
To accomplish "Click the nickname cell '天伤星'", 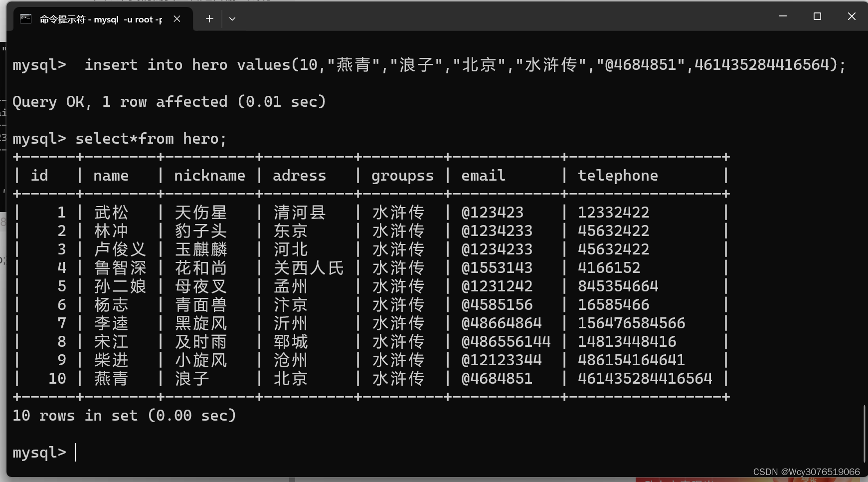I will [201, 213].
